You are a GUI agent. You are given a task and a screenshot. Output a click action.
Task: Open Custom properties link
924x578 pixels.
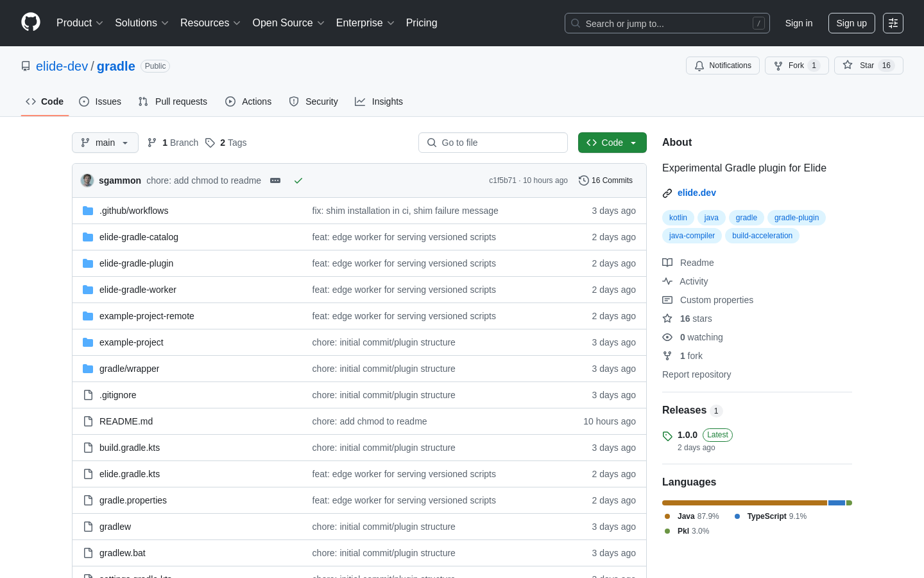[708, 300]
